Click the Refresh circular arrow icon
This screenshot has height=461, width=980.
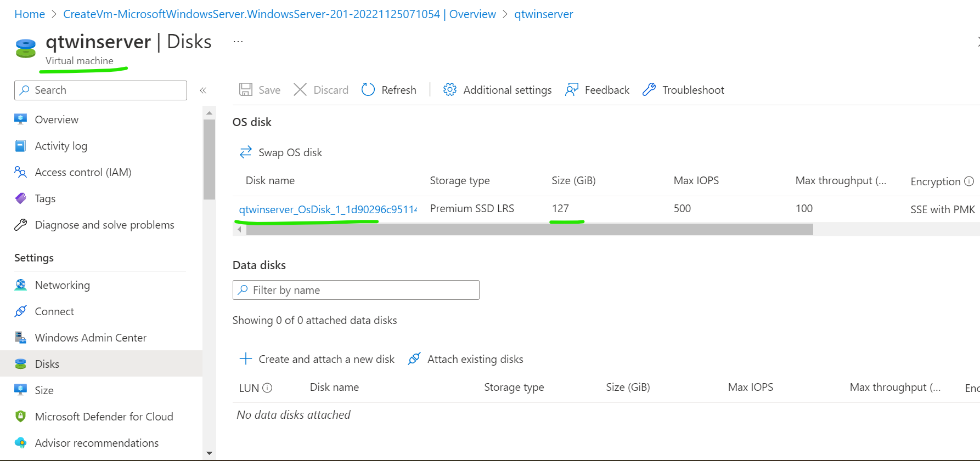[x=368, y=90]
